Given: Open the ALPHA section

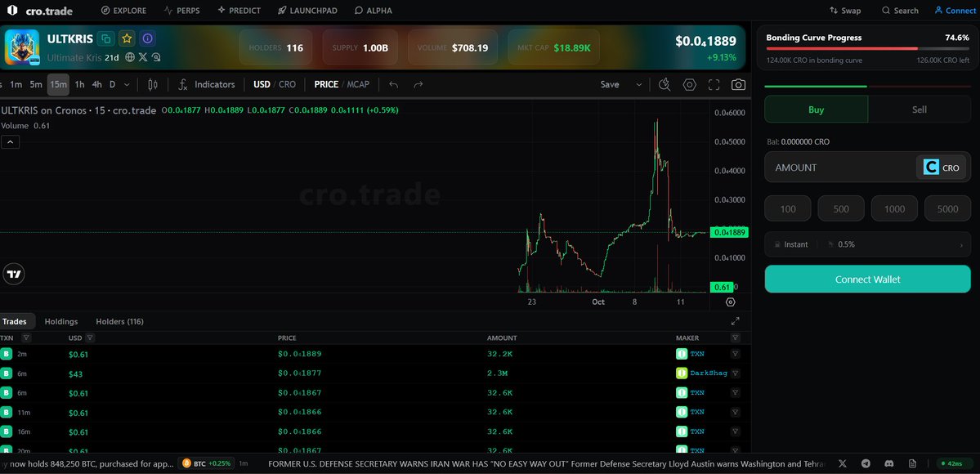Looking at the screenshot, I should (374, 11).
